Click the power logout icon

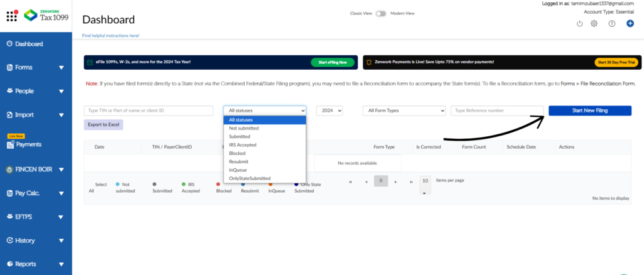[x=579, y=23]
